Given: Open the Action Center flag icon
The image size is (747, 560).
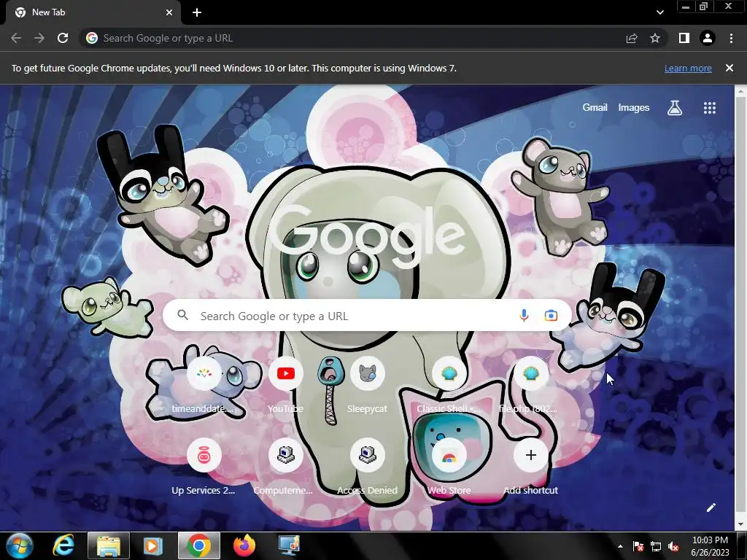Looking at the screenshot, I should 638,547.
